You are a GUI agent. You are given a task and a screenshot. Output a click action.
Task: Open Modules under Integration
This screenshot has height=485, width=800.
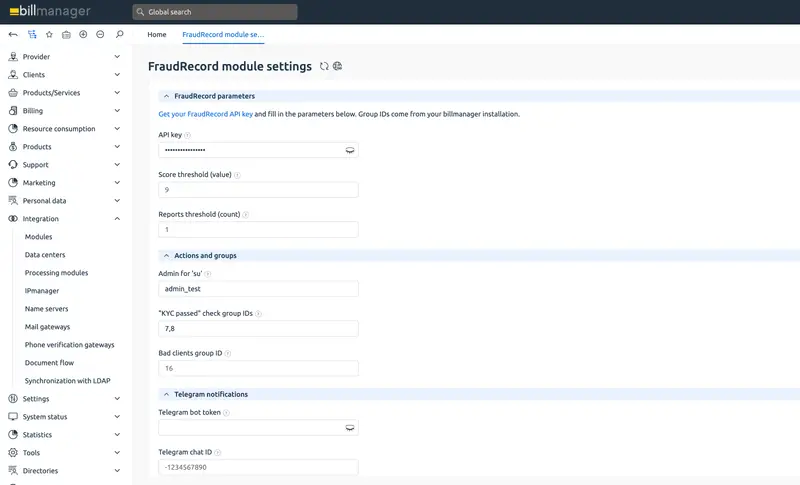(x=38, y=237)
